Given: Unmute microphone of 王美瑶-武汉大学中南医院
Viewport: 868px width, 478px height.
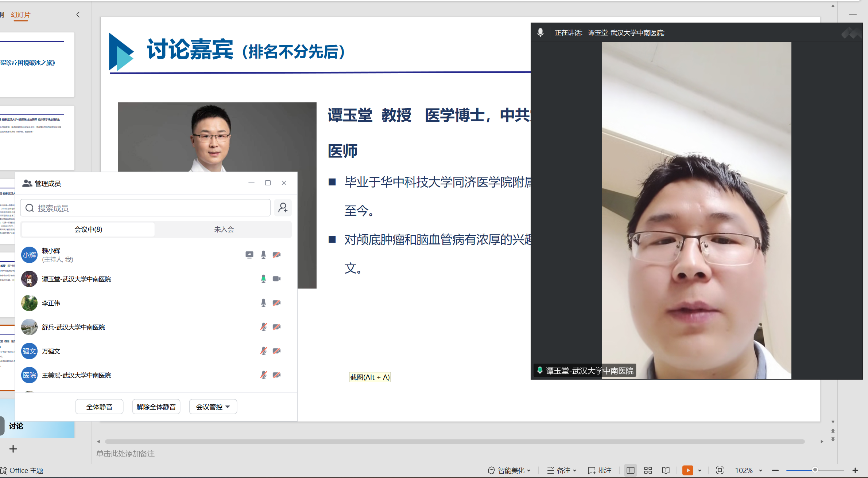Looking at the screenshot, I should coord(263,375).
